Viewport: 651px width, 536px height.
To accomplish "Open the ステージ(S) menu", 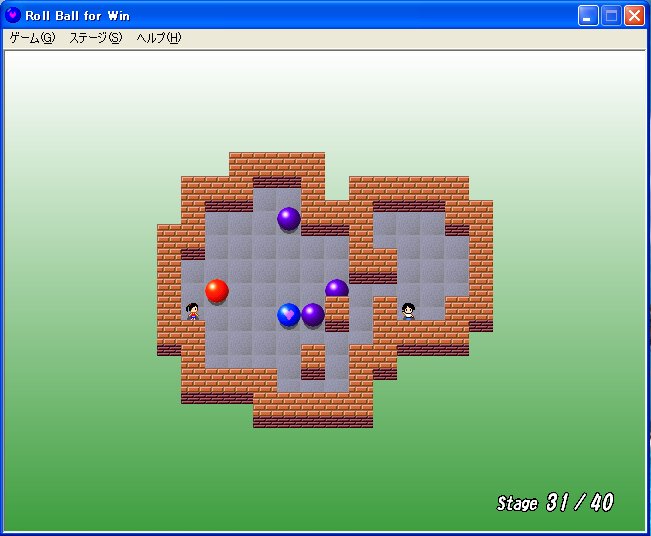I will (x=95, y=38).
